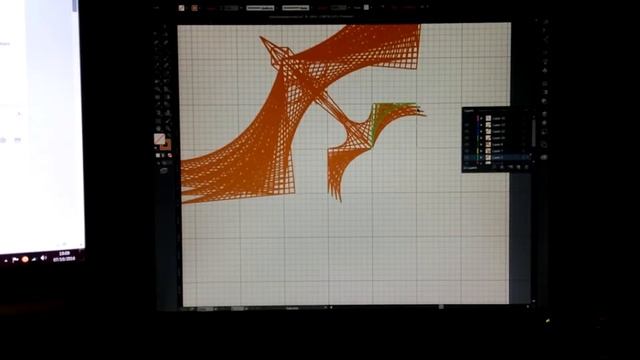Click the Stroke swatch in the tools panel
Viewport: 640px width, 360px height.
tap(167, 145)
